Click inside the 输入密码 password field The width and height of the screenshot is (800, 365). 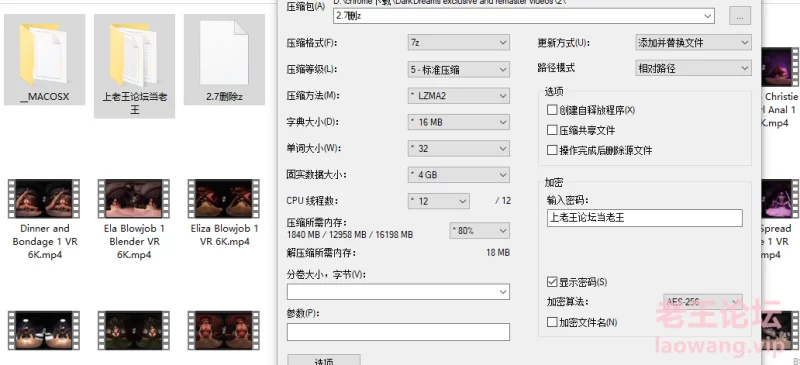(644, 218)
